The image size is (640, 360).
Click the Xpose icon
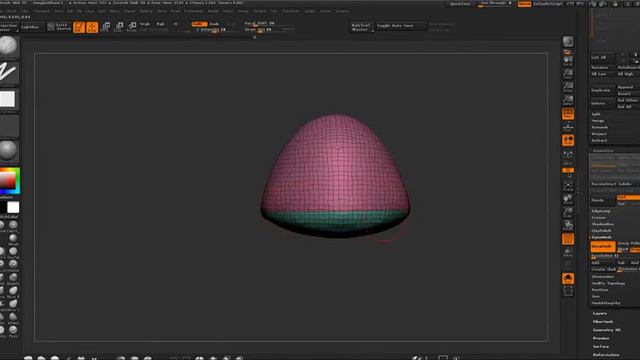(568, 291)
